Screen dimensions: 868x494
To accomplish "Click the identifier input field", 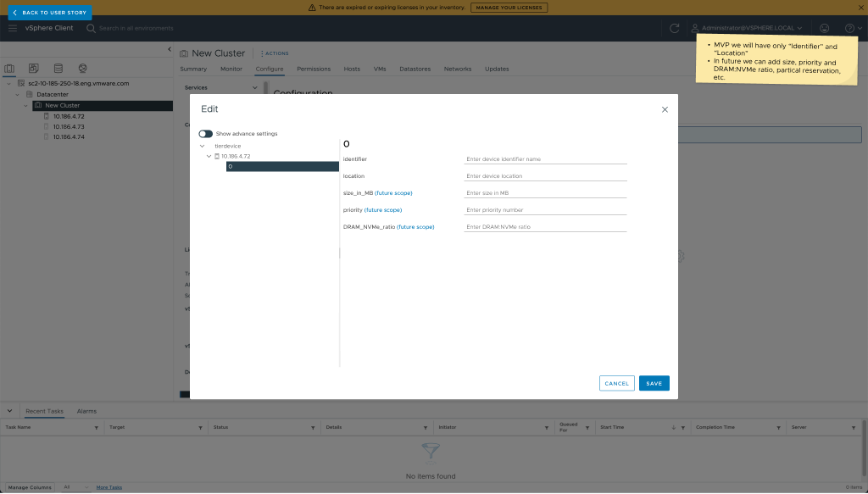I will (545, 159).
